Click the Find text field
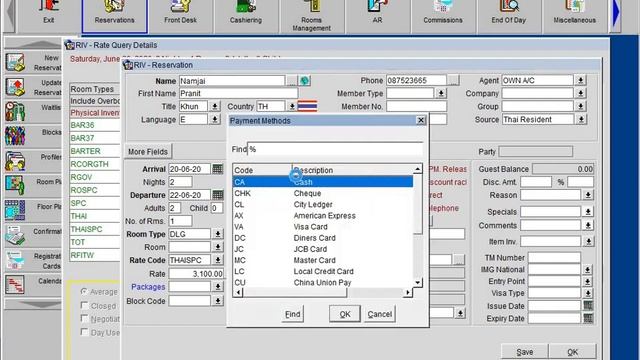The width and height of the screenshot is (640, 360). pos(335,149)
